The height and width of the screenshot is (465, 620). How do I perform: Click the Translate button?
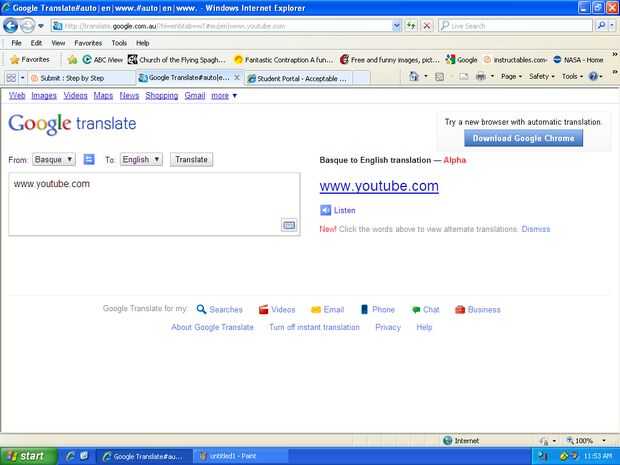191,159
